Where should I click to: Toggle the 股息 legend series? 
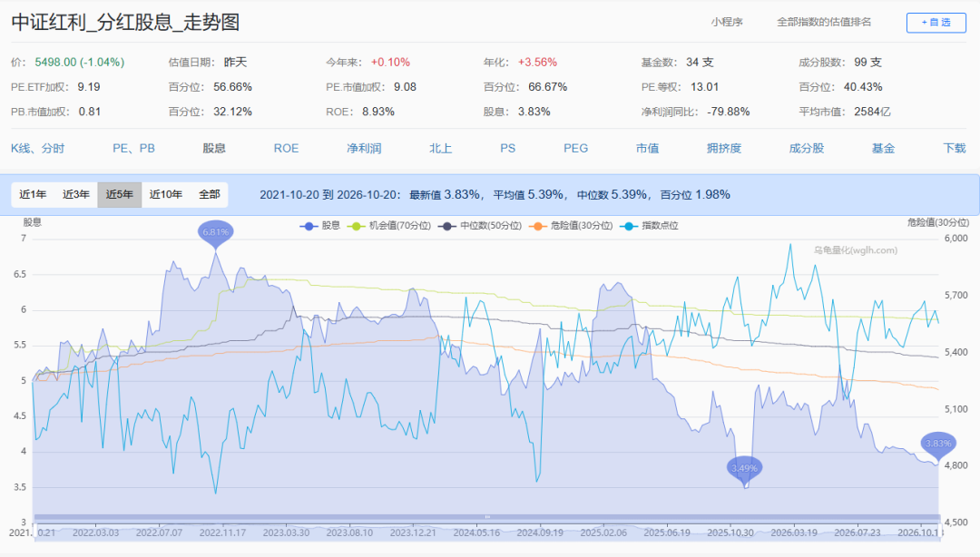(x=320, y=226)
